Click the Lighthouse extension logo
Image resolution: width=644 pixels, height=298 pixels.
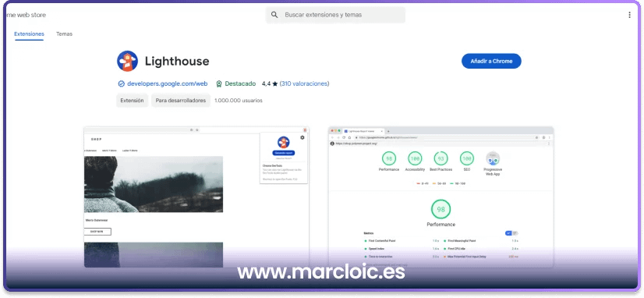tap(127, 62)
